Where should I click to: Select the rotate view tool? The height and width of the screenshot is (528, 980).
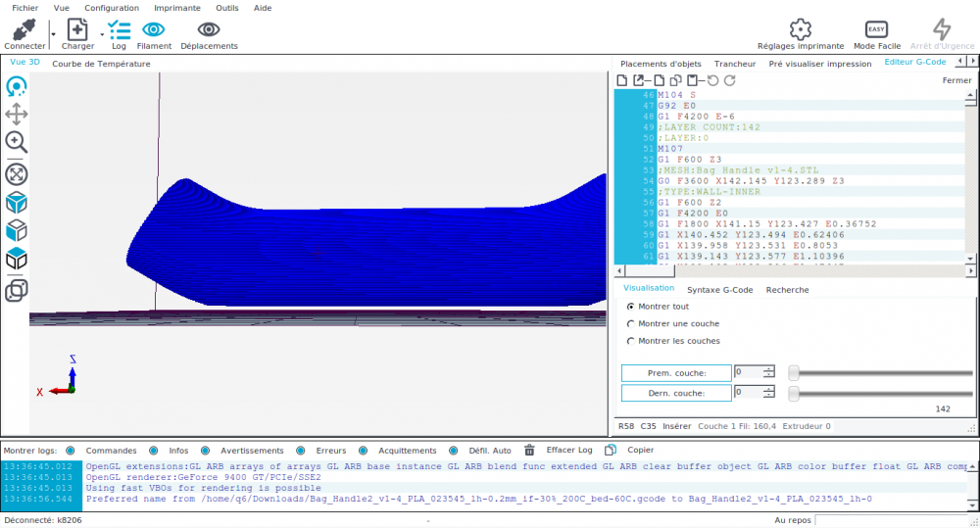click(17, 86)
